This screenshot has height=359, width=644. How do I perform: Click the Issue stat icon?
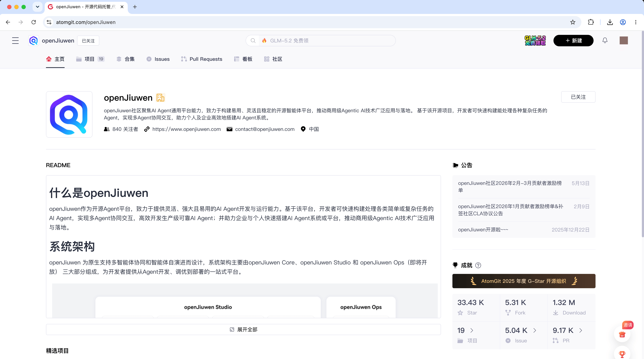508,341
